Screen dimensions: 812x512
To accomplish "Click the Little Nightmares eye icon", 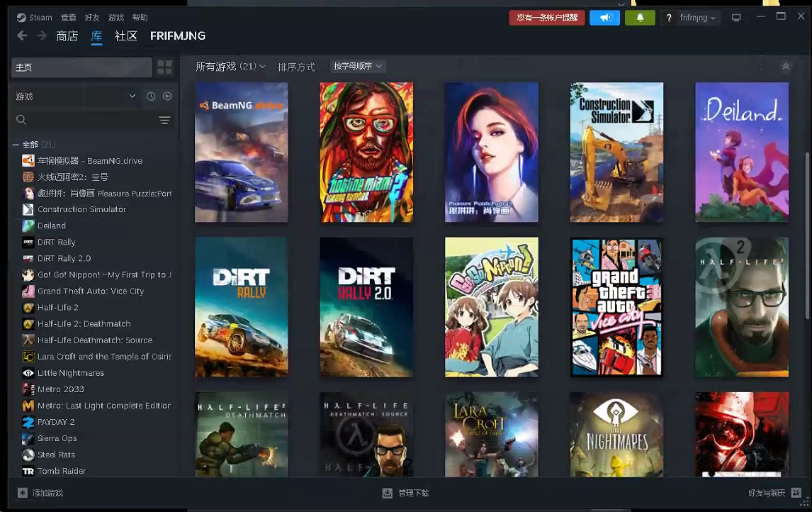I will (28, 373).
